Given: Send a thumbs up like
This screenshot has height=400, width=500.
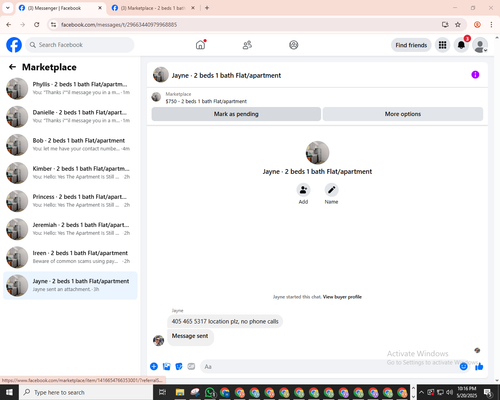Looking at the screenshot, I should 479,367.
